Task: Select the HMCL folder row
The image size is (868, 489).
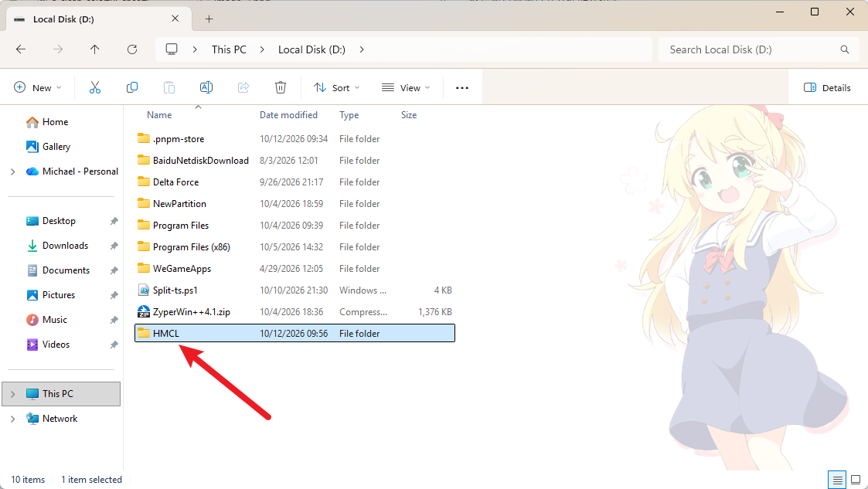Action: [x=294, y=333]
